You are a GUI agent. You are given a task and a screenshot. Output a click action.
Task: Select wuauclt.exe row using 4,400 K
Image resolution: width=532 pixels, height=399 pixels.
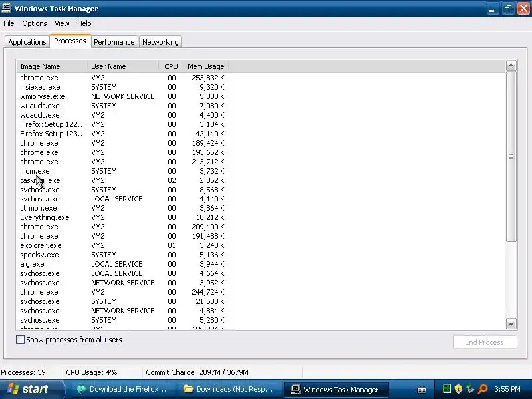click(122, 115)
